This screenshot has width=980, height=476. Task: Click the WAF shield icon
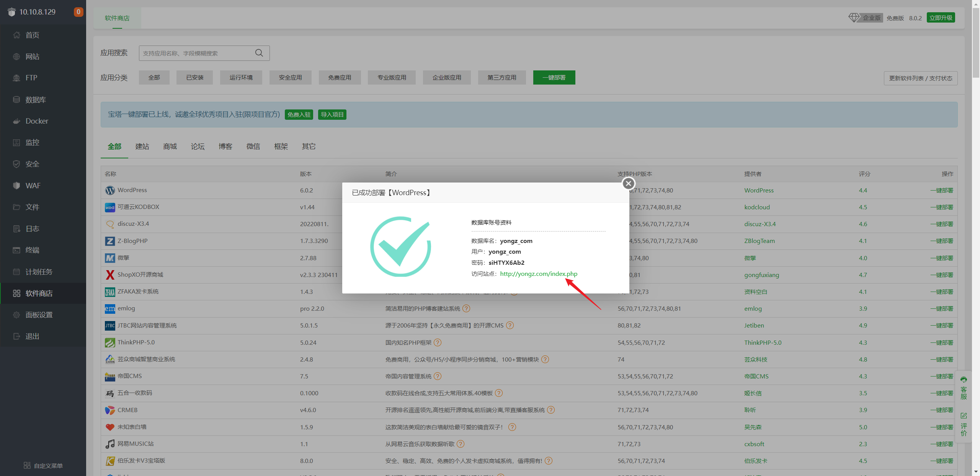tap(16, 186)
